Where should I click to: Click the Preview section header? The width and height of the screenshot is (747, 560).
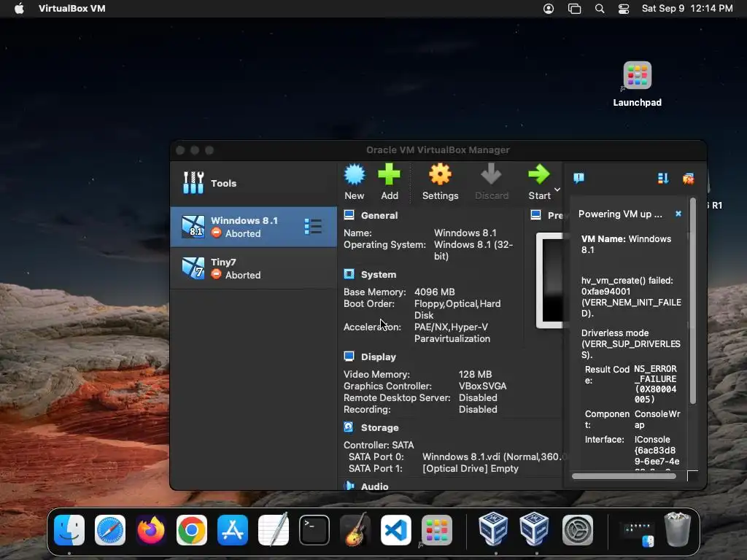547,215
